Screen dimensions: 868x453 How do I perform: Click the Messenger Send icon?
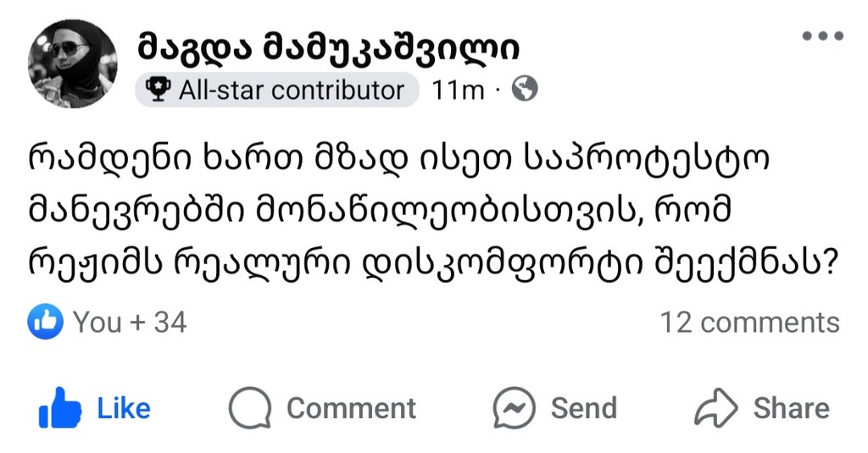point(514,409)
